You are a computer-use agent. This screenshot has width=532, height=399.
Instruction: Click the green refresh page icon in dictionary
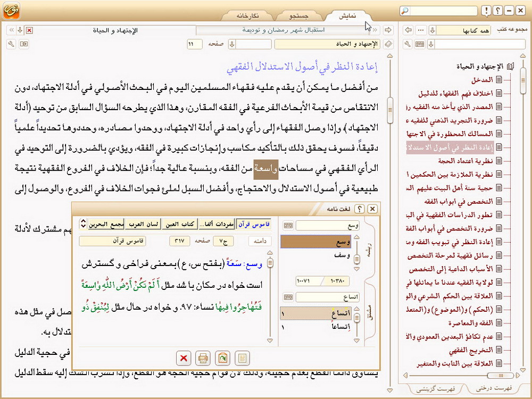click(x=222, y=358)
